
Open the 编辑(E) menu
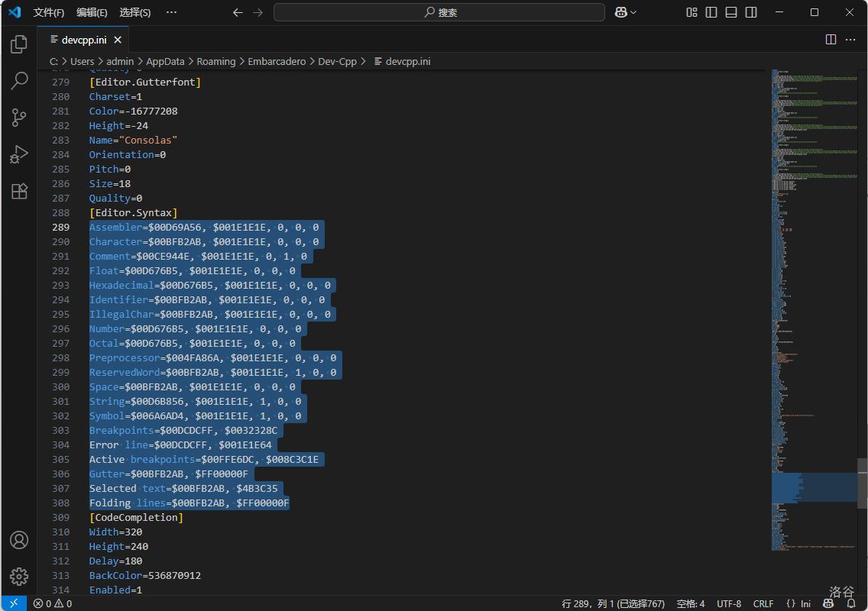pyautogui.click(x=92, y=12)
